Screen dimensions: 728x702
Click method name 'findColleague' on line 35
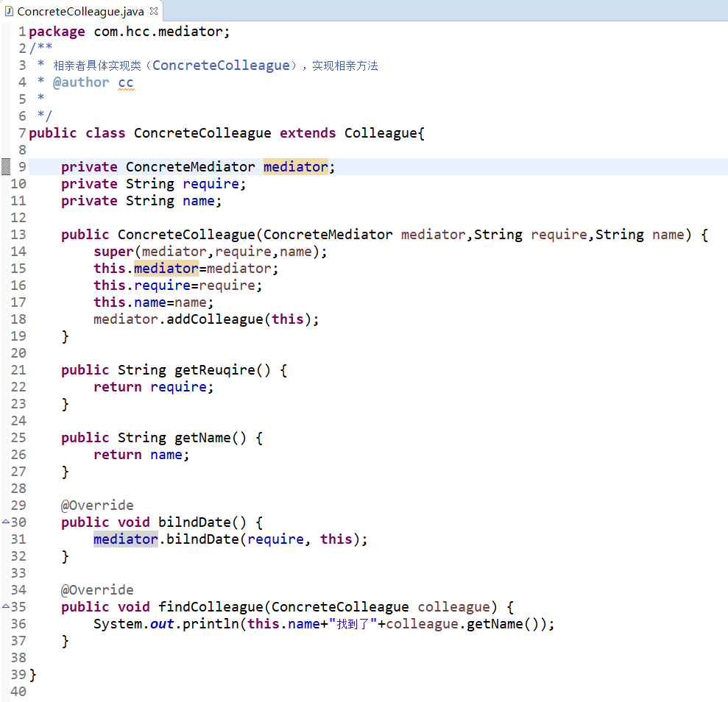click(x=211, y=606)
